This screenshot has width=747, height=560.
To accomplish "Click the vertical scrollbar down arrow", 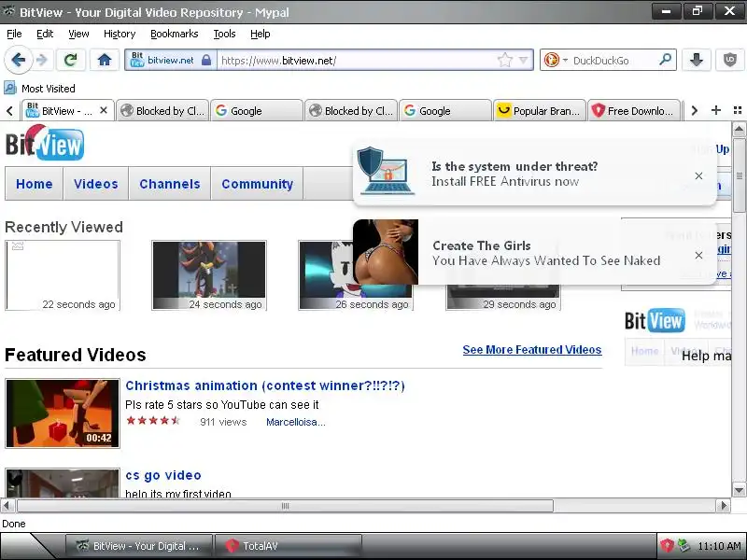I will [x=739, y=490].
